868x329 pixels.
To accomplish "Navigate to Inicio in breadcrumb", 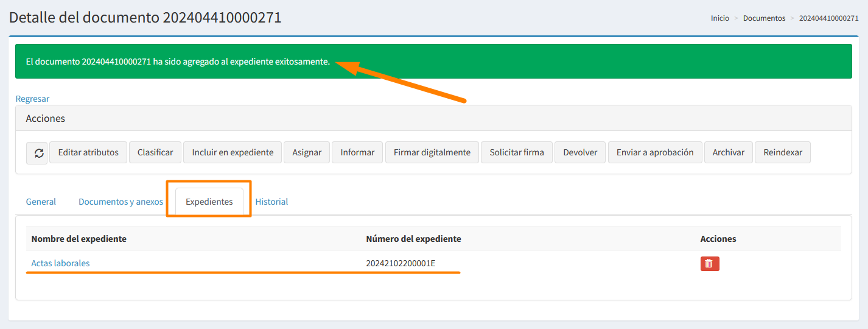I will (x=719, y=18).
